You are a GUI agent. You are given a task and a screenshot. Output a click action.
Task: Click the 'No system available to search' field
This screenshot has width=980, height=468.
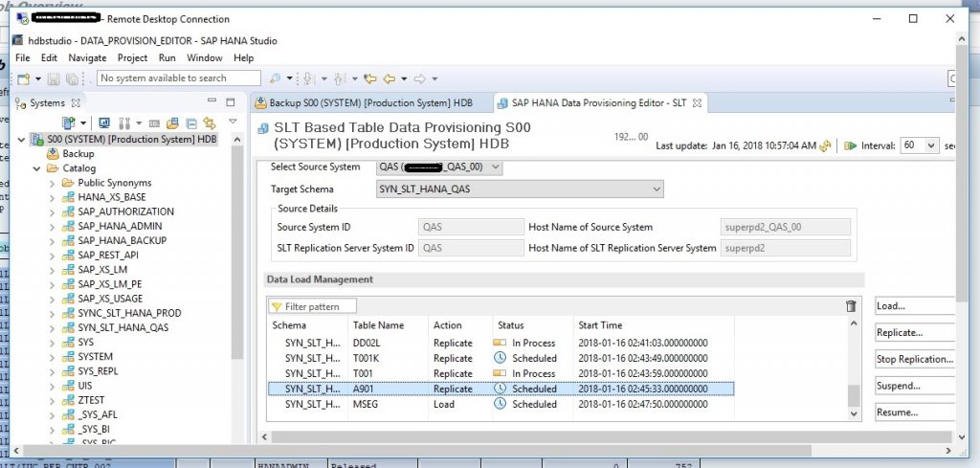(x=179, y=78)
